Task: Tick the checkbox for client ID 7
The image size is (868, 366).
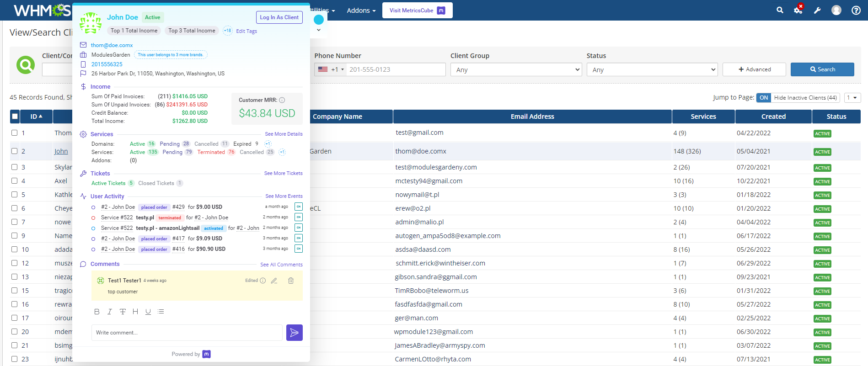Action: [x=15, y=222]
